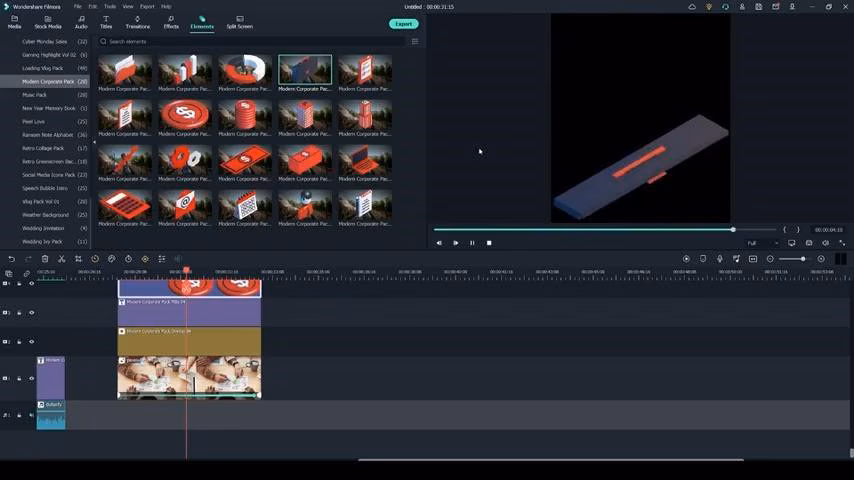Open the elements grid view options icon
Screen dimensions: 854x480
[x=415, y=41]
